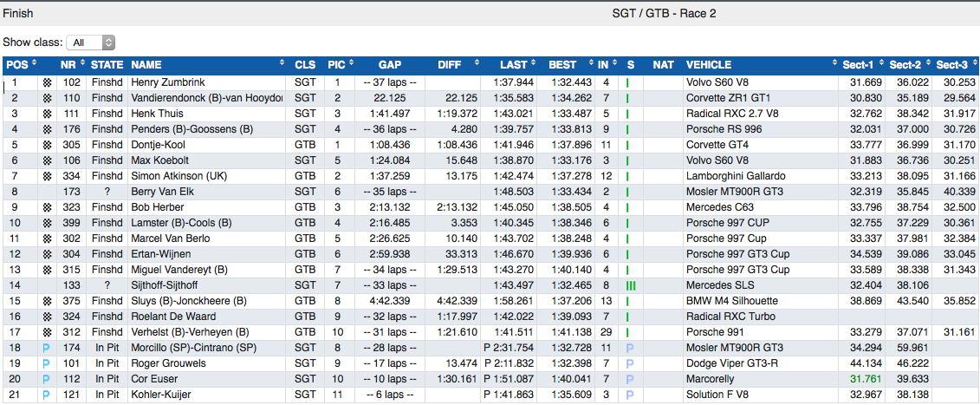Click the checkered flag icon for Henry Zumbrink
Image resolution: width=980 pixels, height=405 pixels.
coord(47,82)
